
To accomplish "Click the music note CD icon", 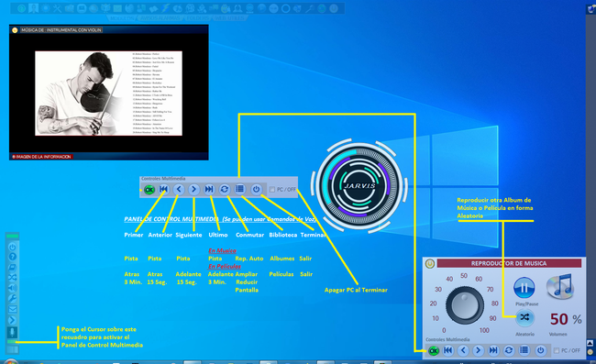I will (560, 286).
